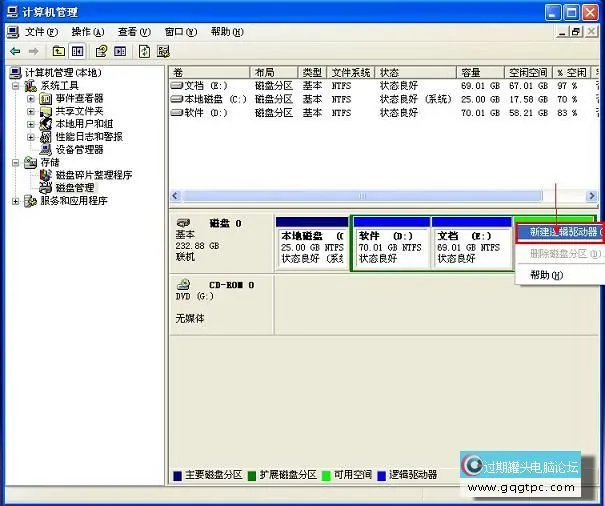Viewport: 605px width, 506px height.
Task: Expand the 事件查看器 node
Action: 31,99
